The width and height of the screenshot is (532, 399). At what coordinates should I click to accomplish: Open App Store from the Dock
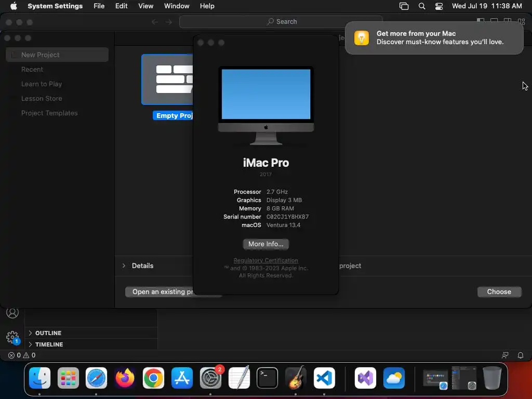pyautogui.click(x=182, y=378)
